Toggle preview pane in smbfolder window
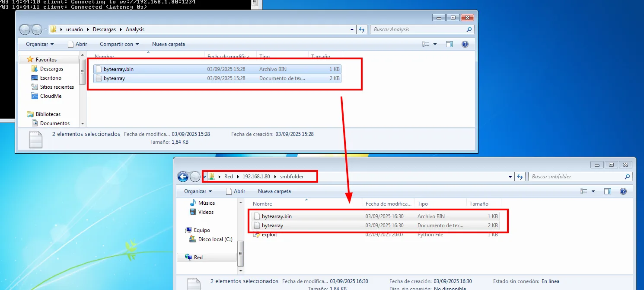Image resolution: width=644 pixels, height=290 pixels. click(607, 191)
